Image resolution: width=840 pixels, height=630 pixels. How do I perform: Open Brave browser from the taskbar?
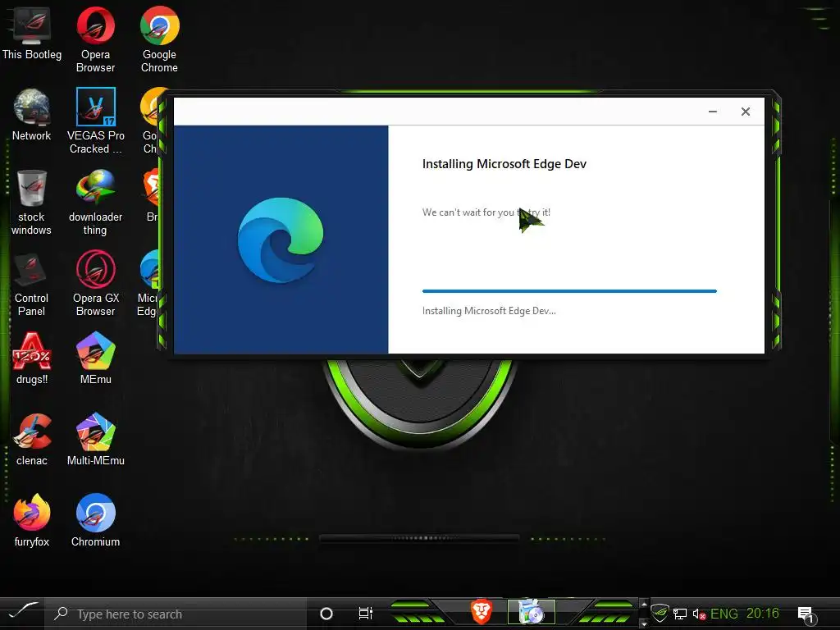tap(481, 612)
